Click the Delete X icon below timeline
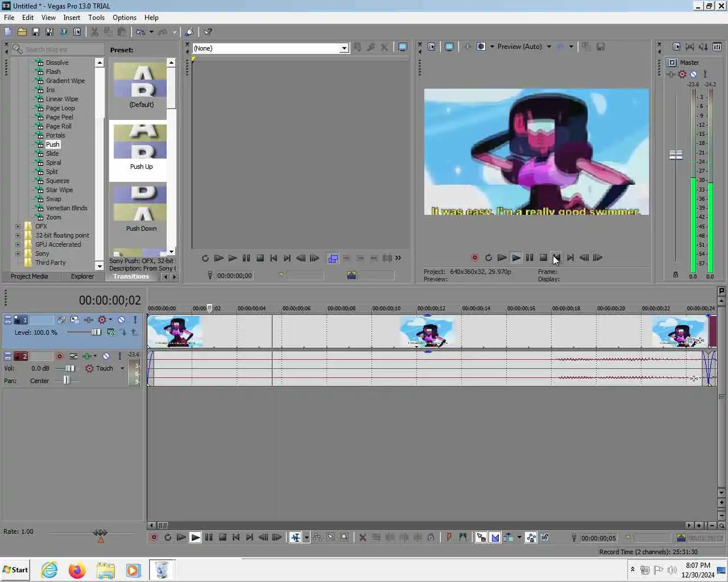728x582 pixels. tap(362, 537)
